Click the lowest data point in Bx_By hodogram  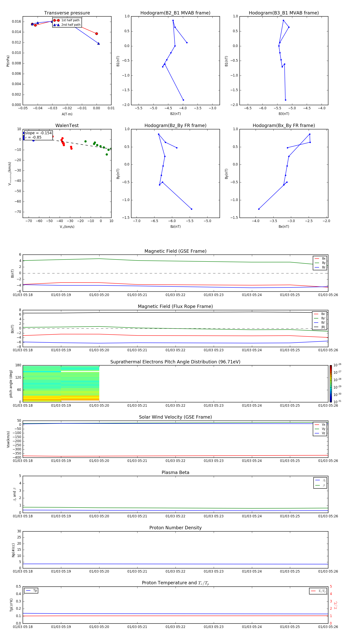259,209
